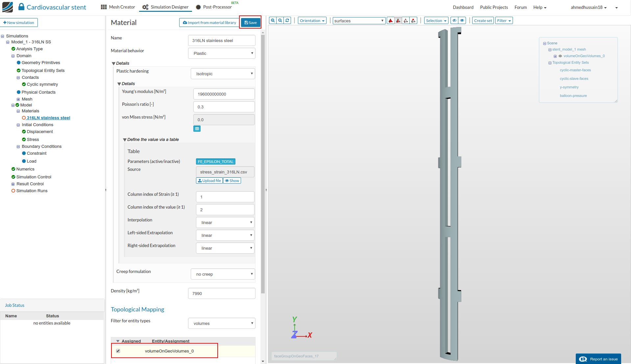The image size is (631, 364).
Task: Click the Density input field
Action: point(222,293)
